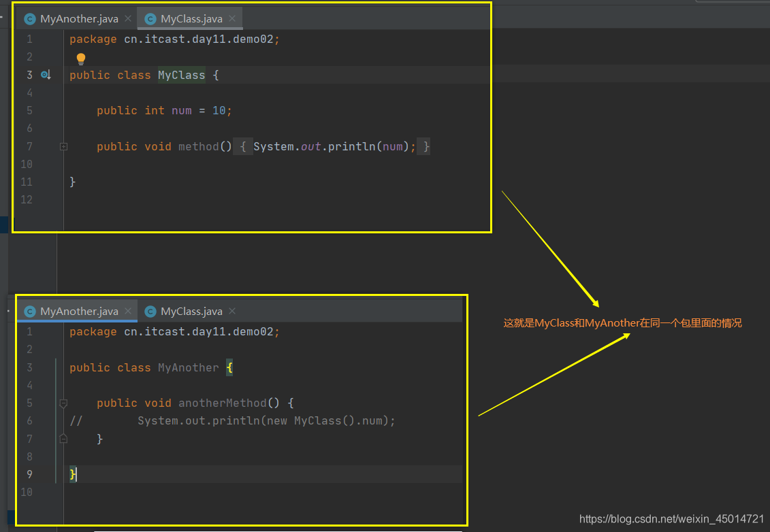
Task: Select MyClass.java tab in upper editor
Action: tap(191, 18)
